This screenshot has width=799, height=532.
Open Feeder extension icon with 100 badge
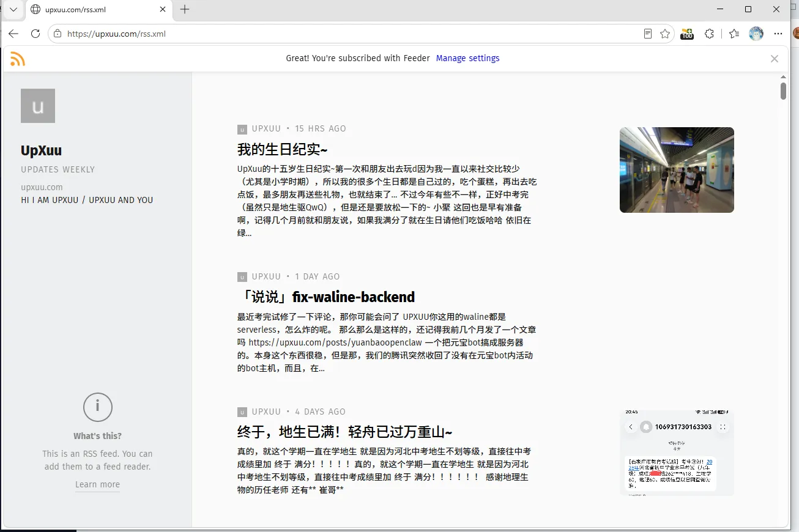click(x=687, y=34)
